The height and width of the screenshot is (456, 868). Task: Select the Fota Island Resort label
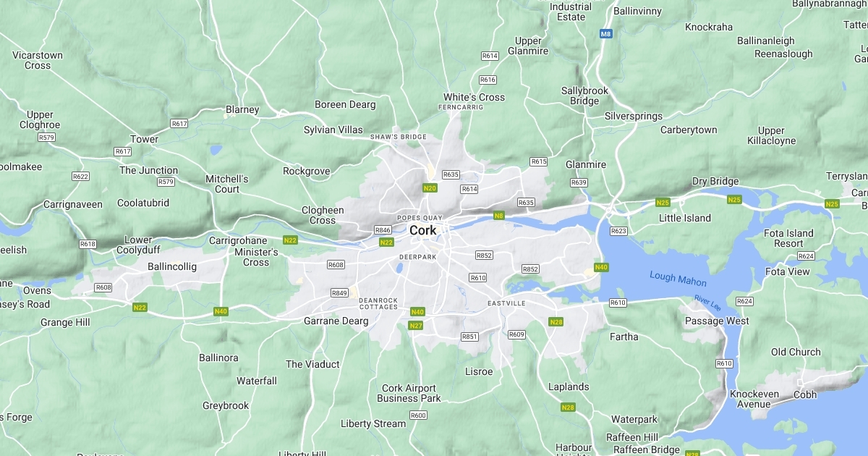coord(789,238)
